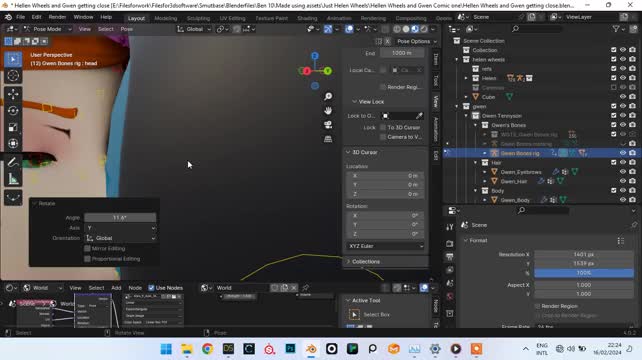Click the Select Box active tool button
642x360 pixels.
tap(354, 315)
